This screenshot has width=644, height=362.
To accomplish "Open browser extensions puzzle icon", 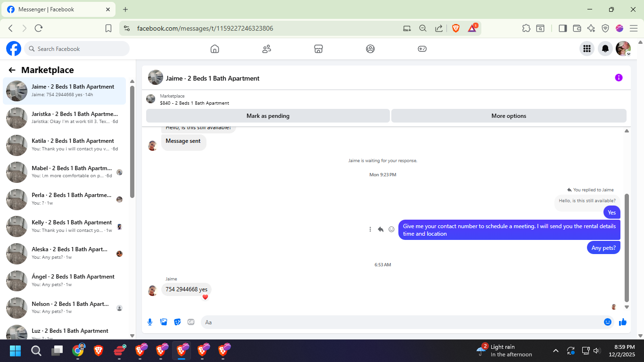I will (x=526, y=28).
